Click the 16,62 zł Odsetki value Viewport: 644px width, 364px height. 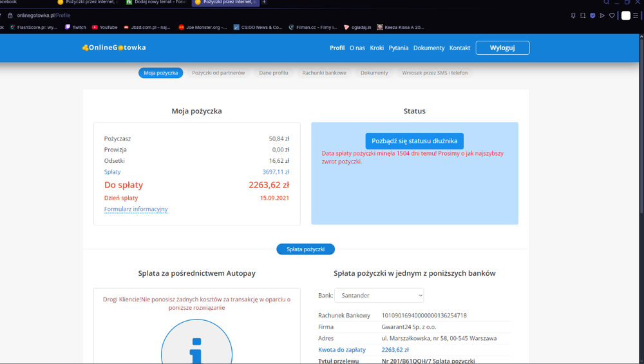279,160
